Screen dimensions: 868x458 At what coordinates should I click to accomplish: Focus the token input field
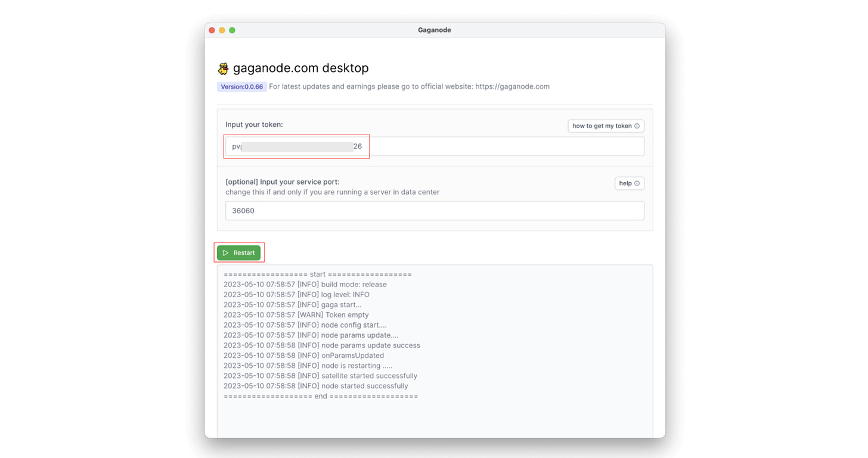[435, 147]
